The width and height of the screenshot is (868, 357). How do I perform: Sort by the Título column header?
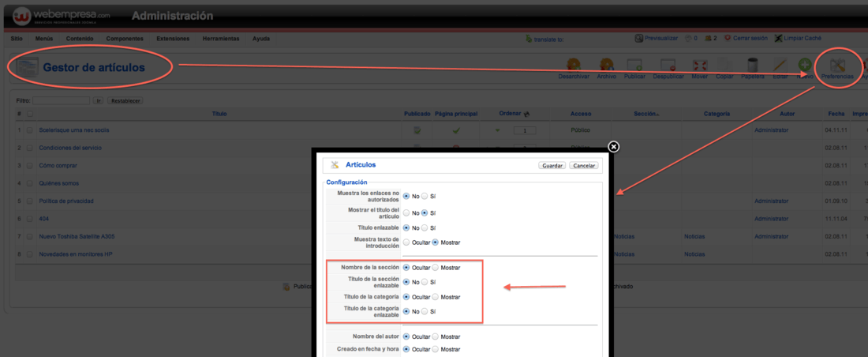[219, 114]
